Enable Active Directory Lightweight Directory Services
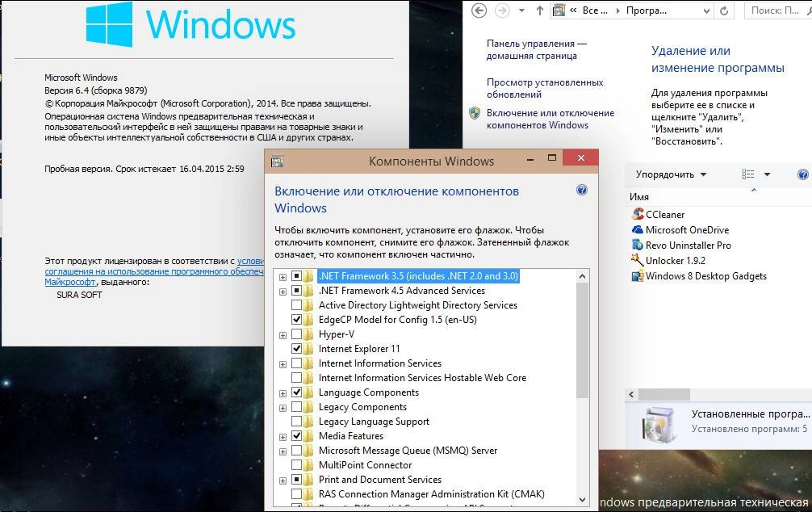This screenshot has height=512, width=812. [x=297, y=304]
